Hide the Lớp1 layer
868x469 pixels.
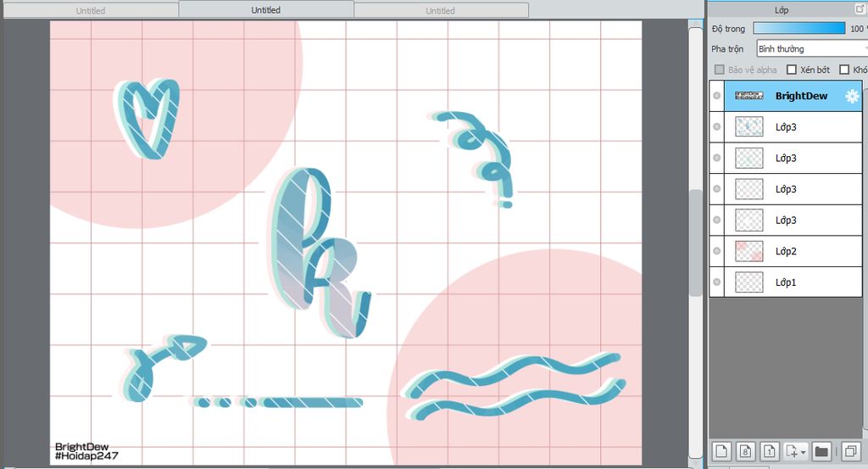(716, 282)
